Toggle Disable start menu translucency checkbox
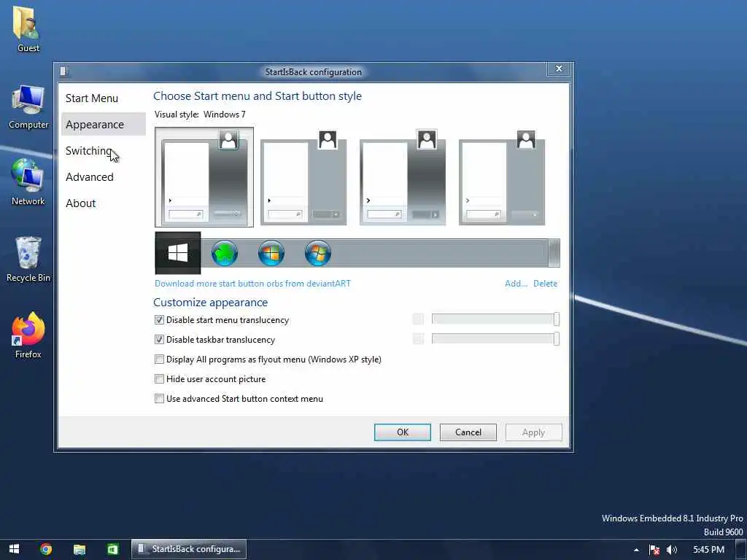 (159, 320)
